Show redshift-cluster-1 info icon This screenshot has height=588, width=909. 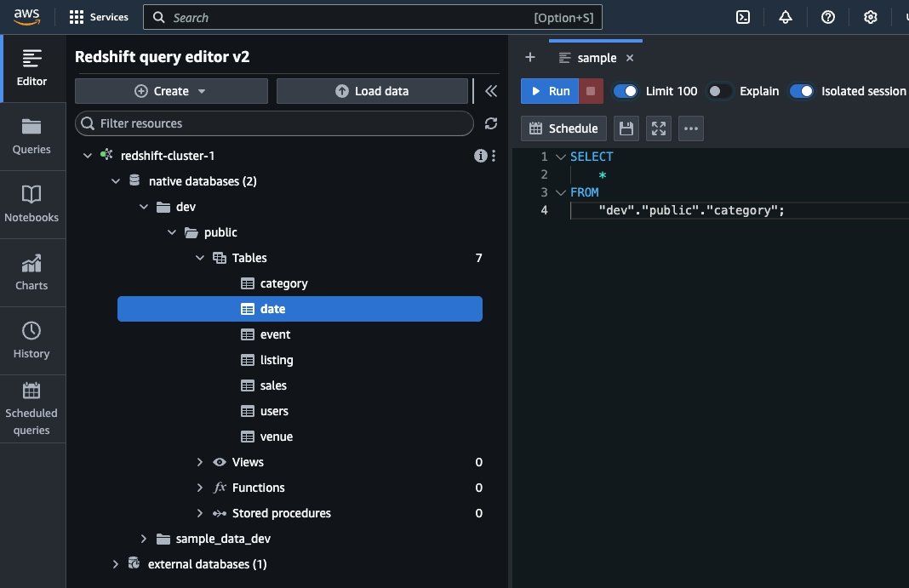coord(480,155)
